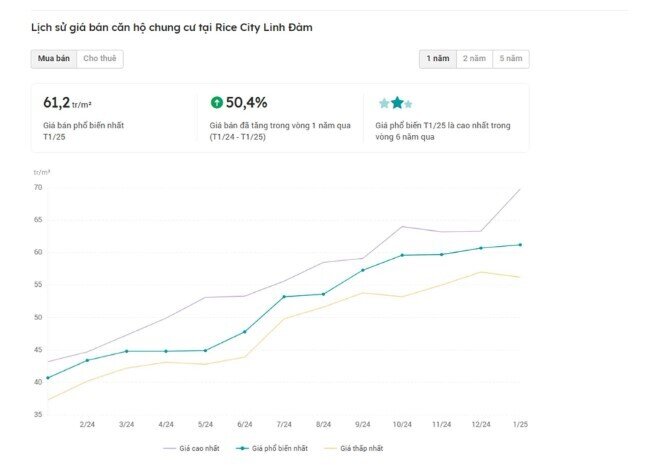Click the 'Giá bán đã tăng trong vòng 1 năm qua' text

tap(280, 125)
